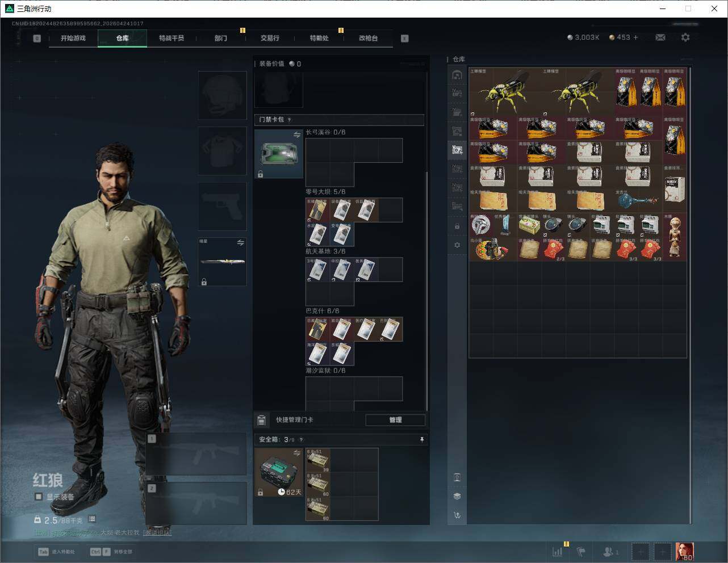Select the highlighted collectibles warehouse sidebar tab
Screen dimensions: 728x563
pos(457,149)
